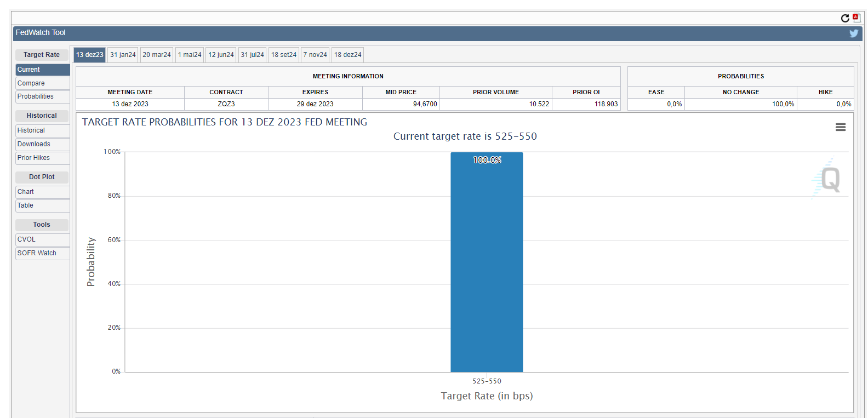Select the 31 jan24 meeting tab
The width and height of the screenshot is (868, 418).
click(x=123, y=55)
